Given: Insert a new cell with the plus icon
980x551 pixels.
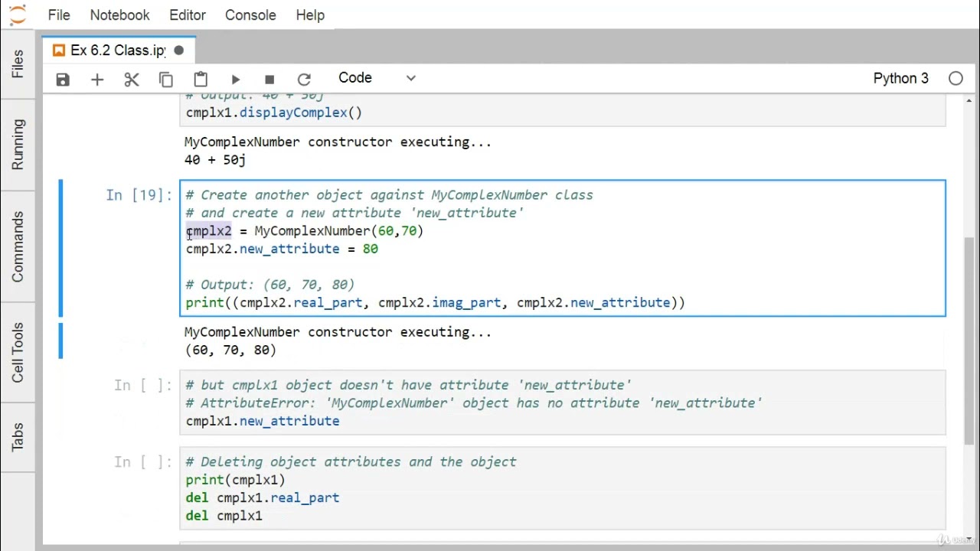Looking at the screenshot, I should coord(97,80).
